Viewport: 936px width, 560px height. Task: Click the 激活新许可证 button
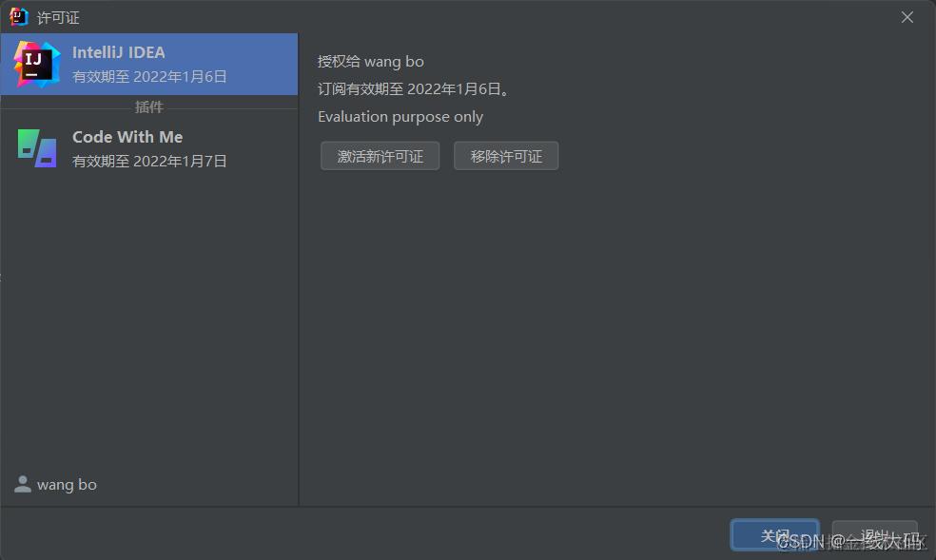[380, 156]
